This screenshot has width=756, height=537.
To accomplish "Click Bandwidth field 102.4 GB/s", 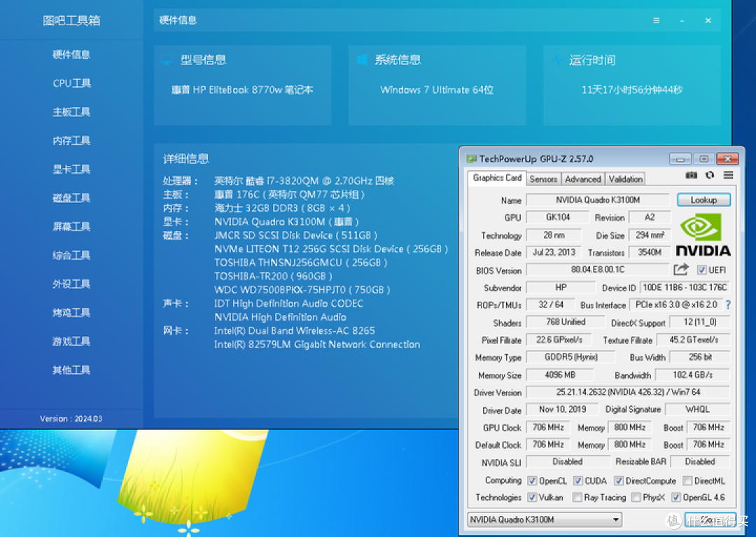I will (x=692, y=375).
